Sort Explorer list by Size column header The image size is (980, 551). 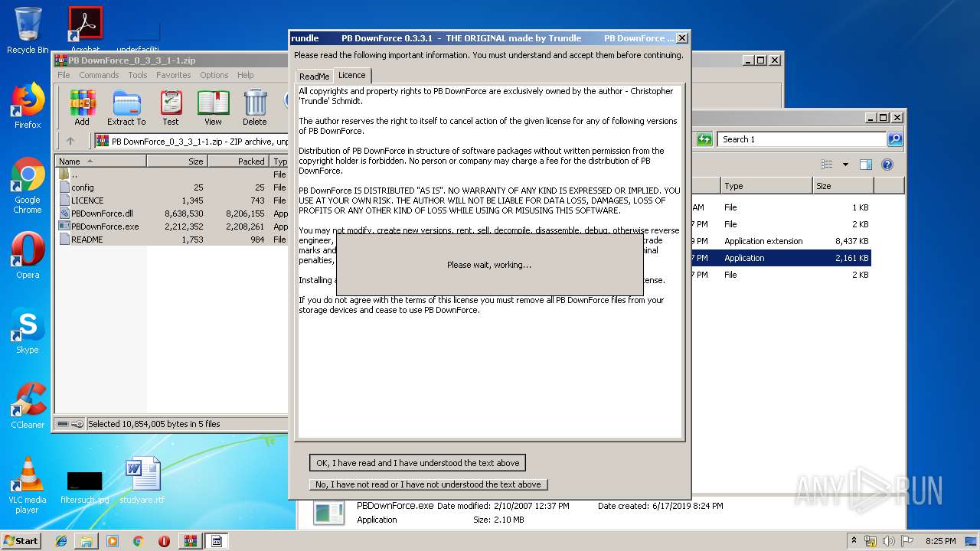[x=843, y=186]
